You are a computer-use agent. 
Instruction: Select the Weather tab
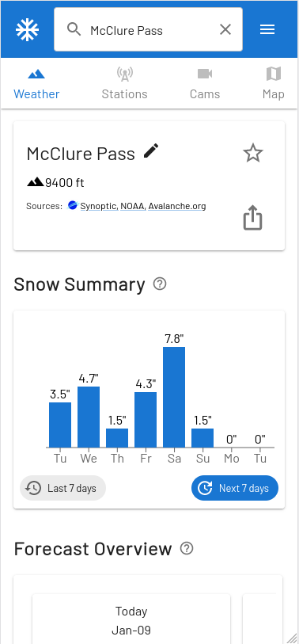[x=36, y=84]
